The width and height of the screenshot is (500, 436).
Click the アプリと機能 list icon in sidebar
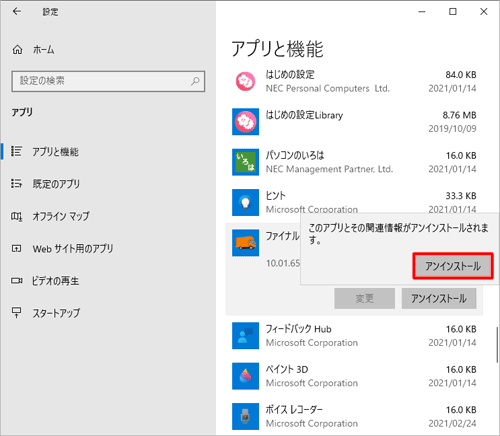point(16,151)
